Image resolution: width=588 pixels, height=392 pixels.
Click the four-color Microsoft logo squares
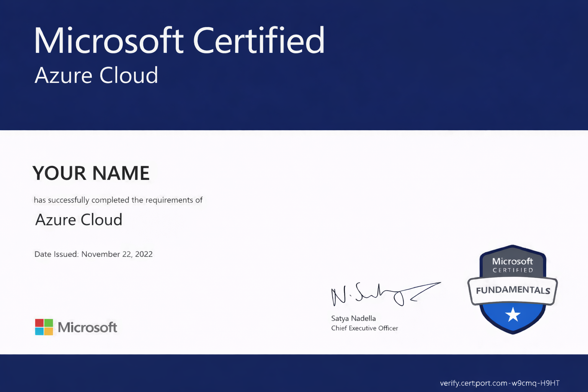pyautogui.click(x=44, y=327)
